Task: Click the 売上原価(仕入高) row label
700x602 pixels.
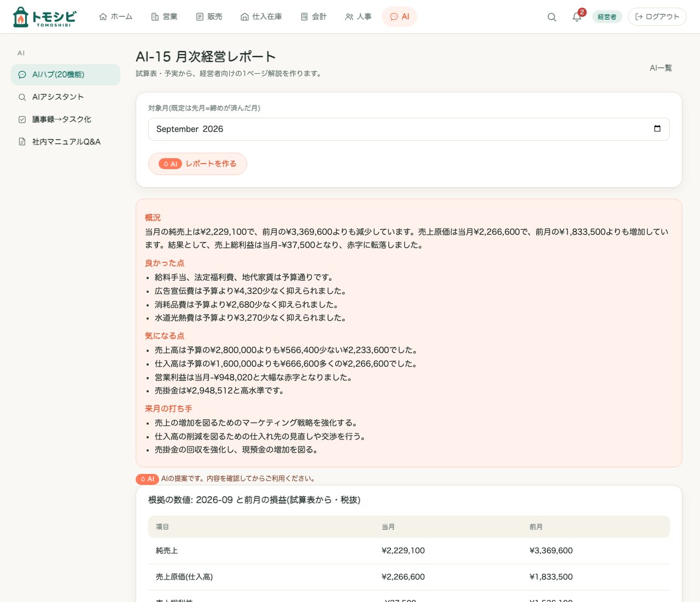Action: pos(184,577)
